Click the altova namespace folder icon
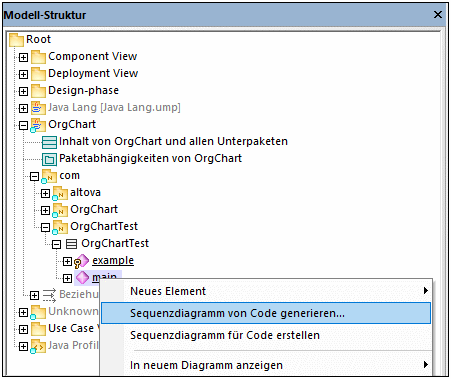The image size is (451, 379). pos(60,193)
